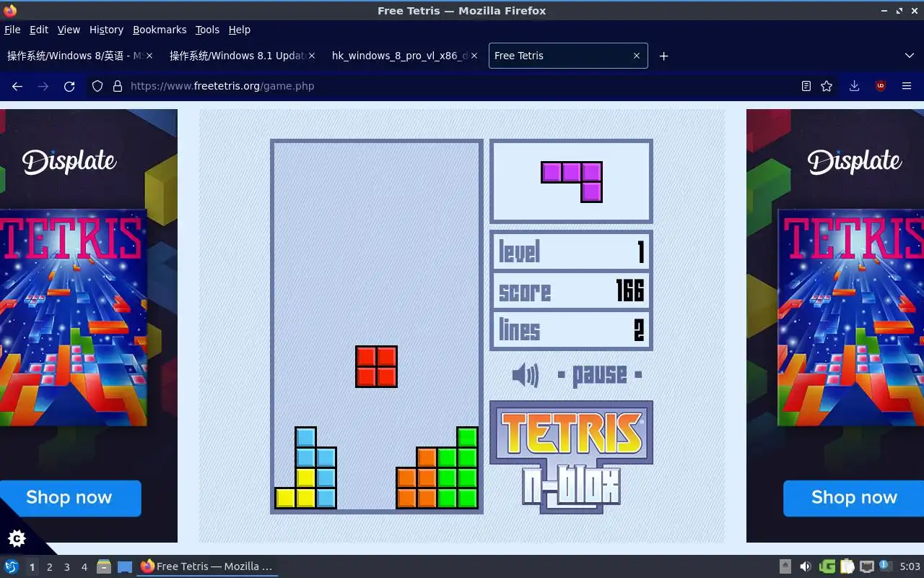Open the Help menu

click(x=240, y=30)
